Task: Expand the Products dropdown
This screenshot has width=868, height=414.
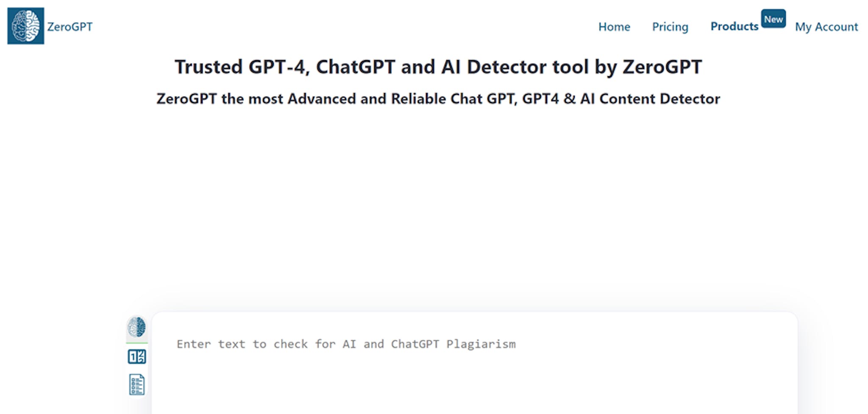Action: coord(734,26)
